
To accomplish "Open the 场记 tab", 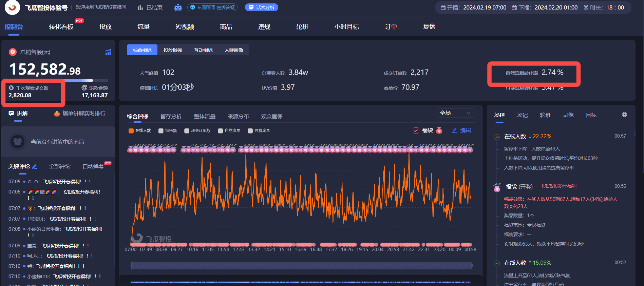I will 523,115.
